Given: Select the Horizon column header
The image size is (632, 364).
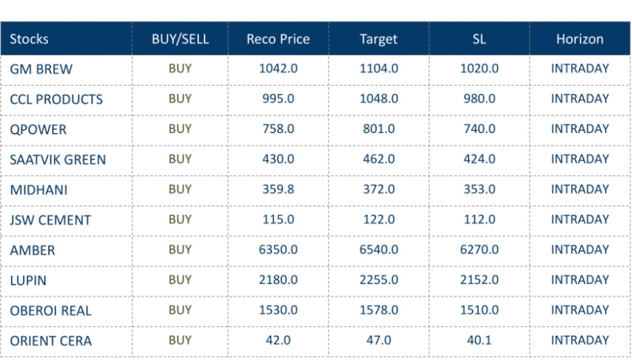Looking at the screenshot, I should [580, 39].
